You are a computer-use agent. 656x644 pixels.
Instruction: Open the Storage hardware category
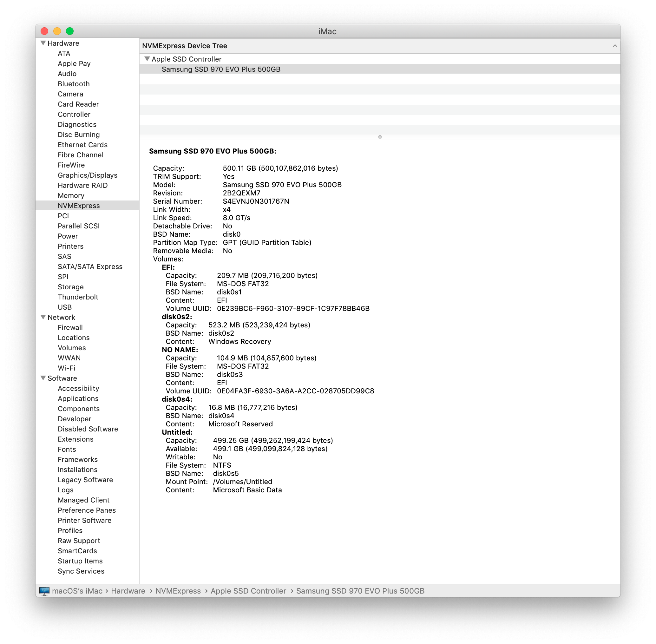tap(70, 287)
